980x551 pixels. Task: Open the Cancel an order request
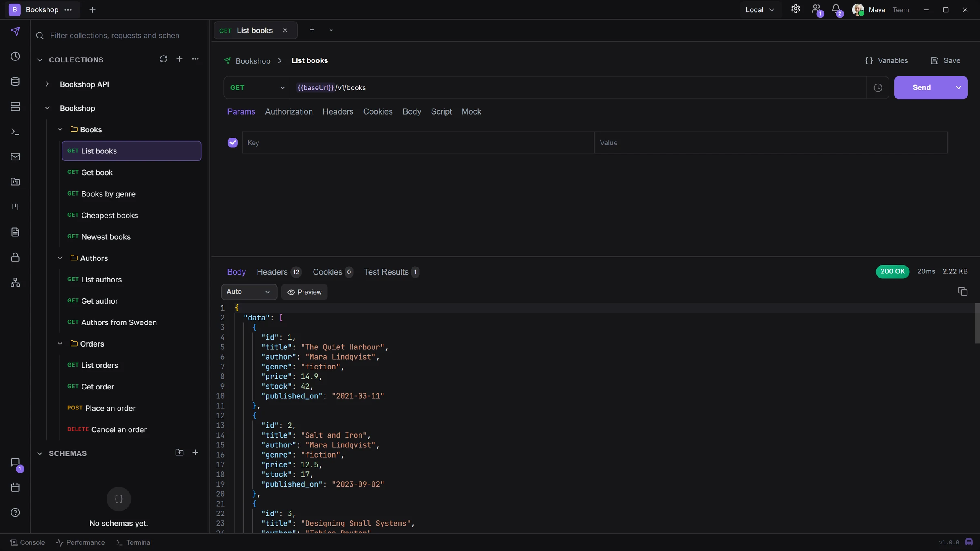pos(131,430)
